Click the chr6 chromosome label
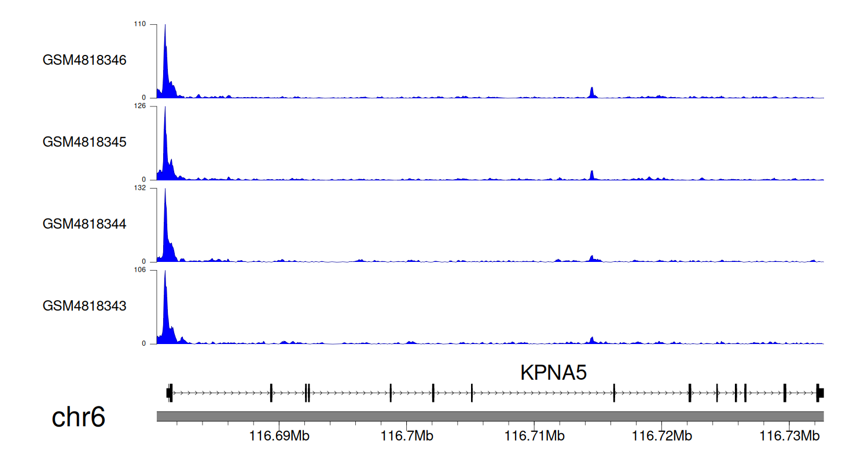The width and height of the screenshot is (868, 451). (x=79, y=417)
